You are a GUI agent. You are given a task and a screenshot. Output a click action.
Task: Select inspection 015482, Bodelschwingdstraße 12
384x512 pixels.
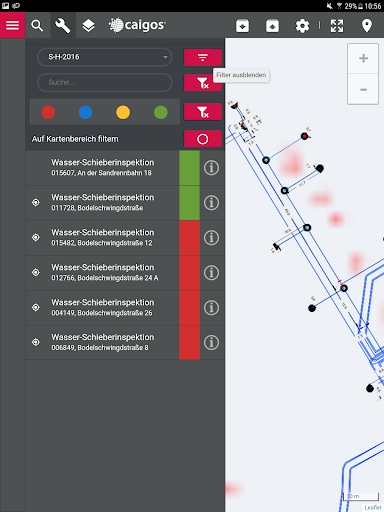coord(103,238)
